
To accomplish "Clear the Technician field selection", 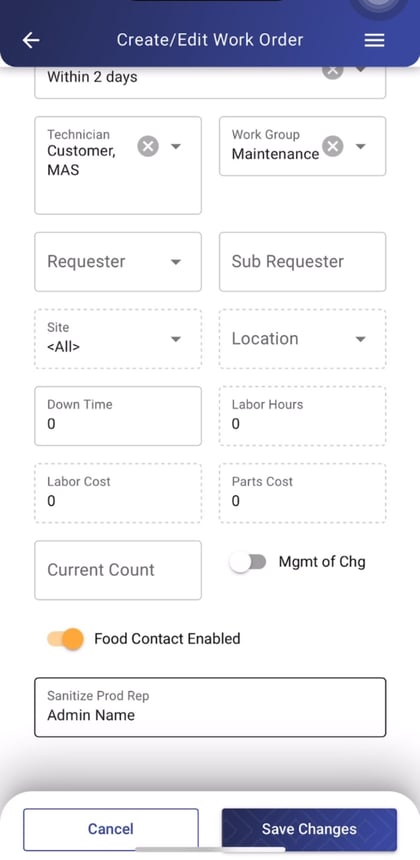I will [148, 146].
